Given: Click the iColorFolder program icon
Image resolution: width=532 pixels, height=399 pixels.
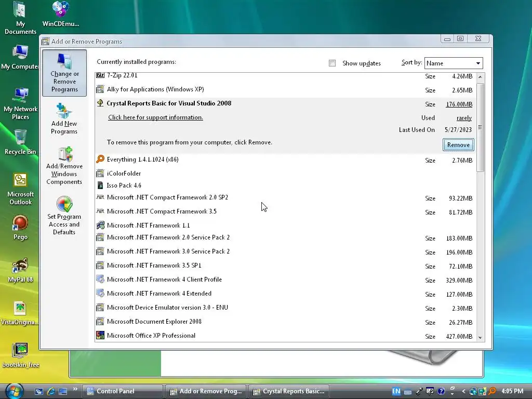Looking at the screenshot, I should click(x=100, y=174).
